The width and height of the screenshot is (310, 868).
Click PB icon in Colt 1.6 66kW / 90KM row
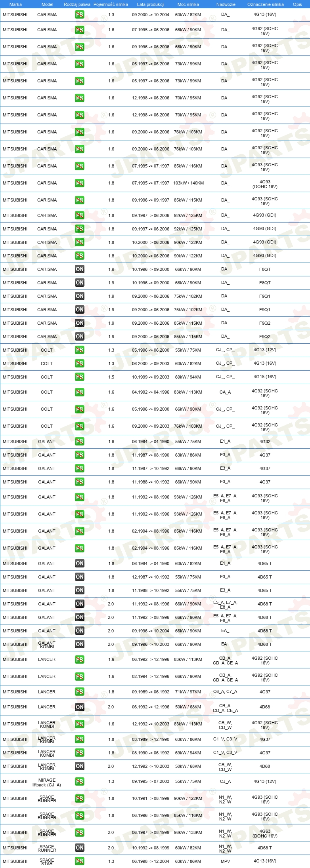80,409
